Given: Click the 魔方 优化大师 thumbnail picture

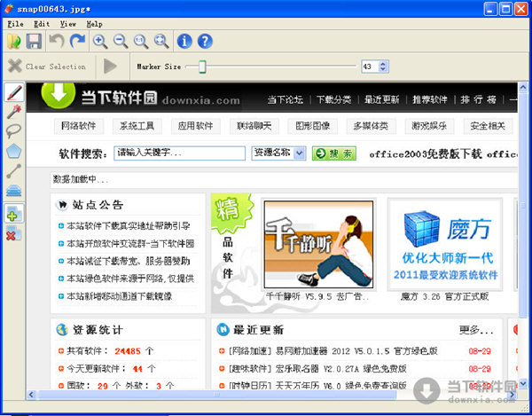Looking at the screenshot, I should tap(445, 245).
